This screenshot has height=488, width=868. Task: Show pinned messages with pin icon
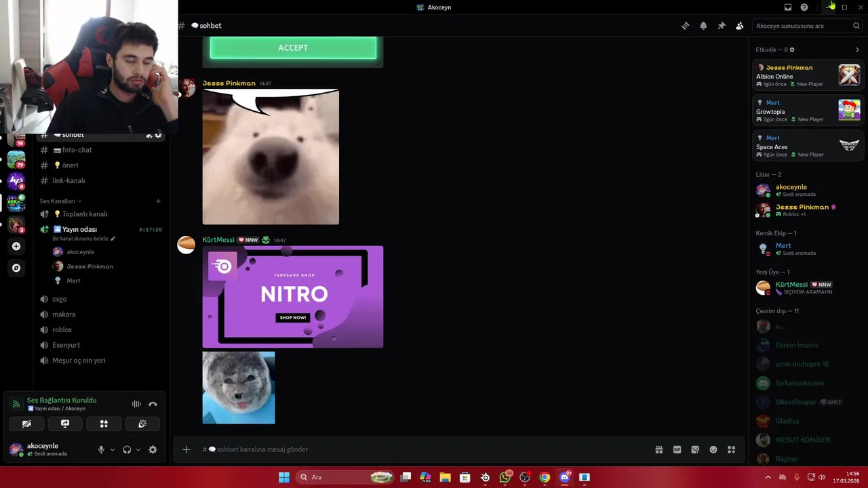point(722,26)
